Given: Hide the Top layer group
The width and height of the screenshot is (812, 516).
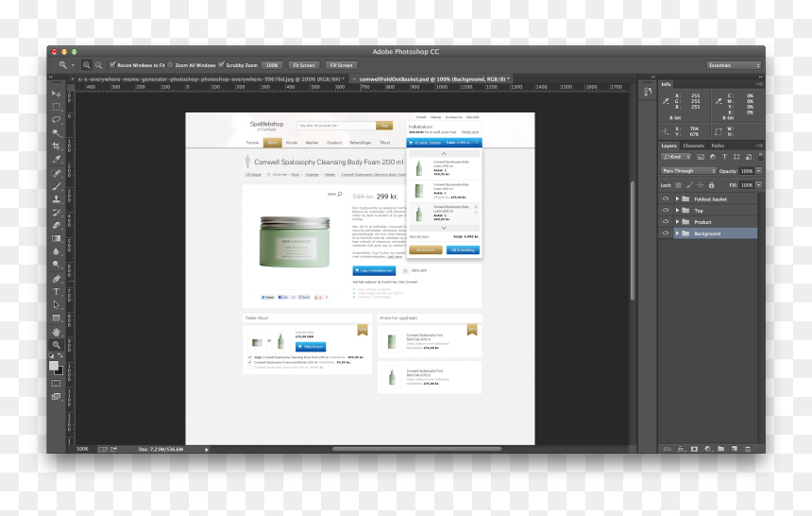Looking at the screenshot, I should coord(666,210).
